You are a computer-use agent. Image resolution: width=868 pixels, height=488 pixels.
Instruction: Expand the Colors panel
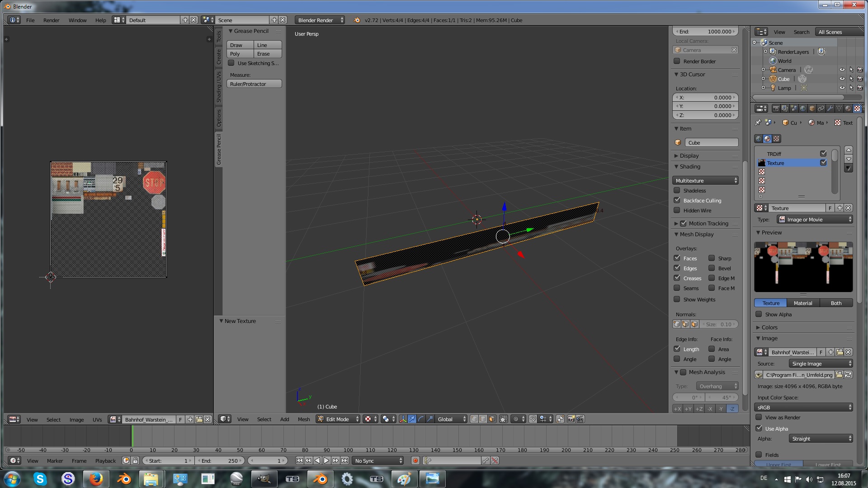(x=769, y=327)
